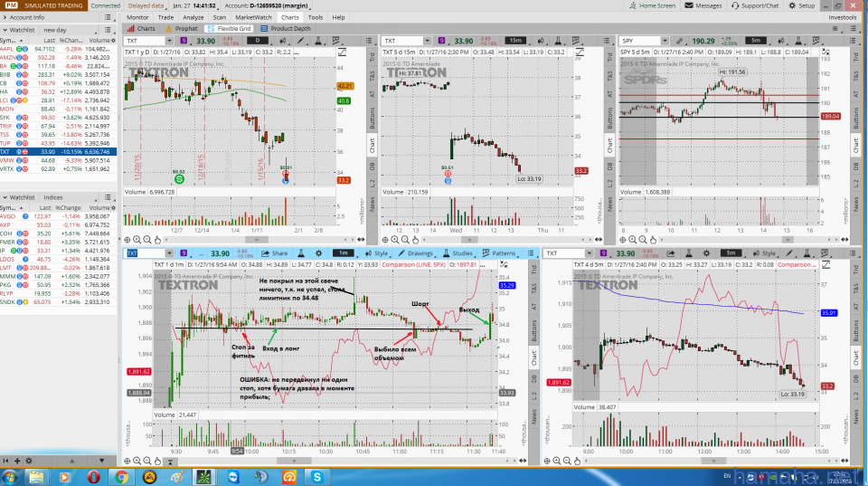
Task: Open the list menu icon on 15m chart
Action: (x=607, y=41)
